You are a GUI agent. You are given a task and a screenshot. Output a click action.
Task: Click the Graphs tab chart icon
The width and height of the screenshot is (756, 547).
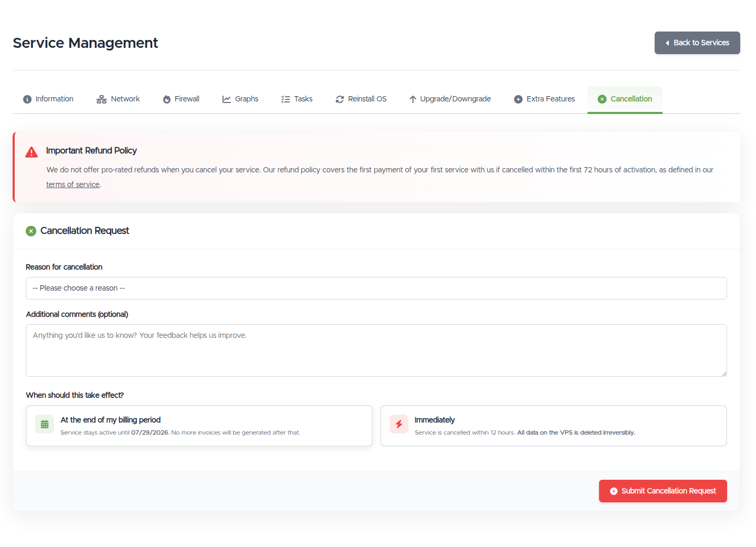(x=227, y=99)
